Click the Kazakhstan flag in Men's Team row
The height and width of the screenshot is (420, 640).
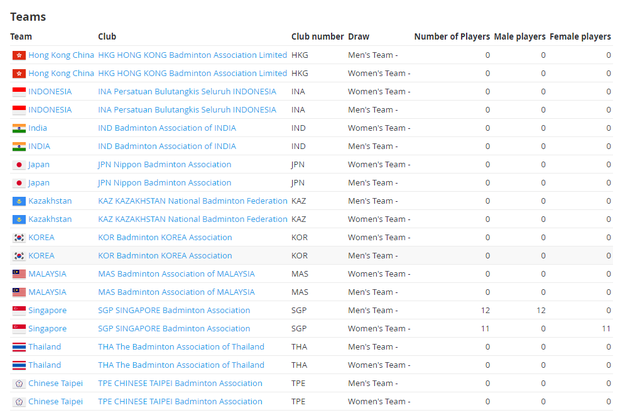tap(19, 201)
